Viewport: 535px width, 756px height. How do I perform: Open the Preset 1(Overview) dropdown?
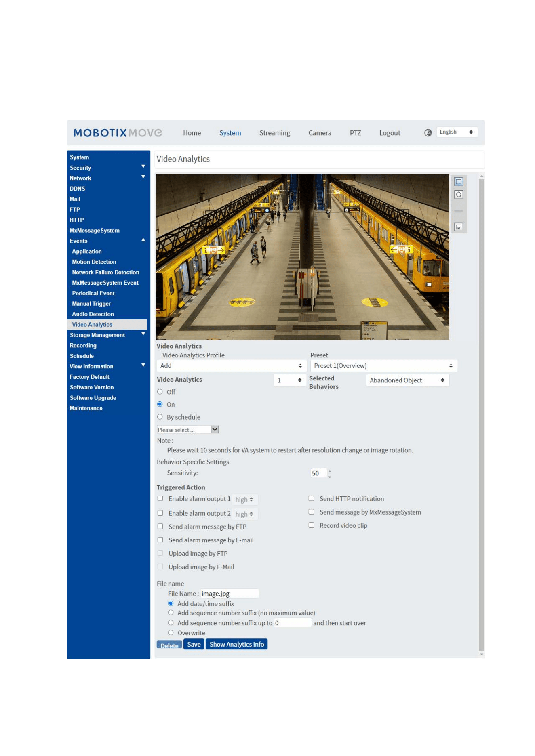(384, 365)
